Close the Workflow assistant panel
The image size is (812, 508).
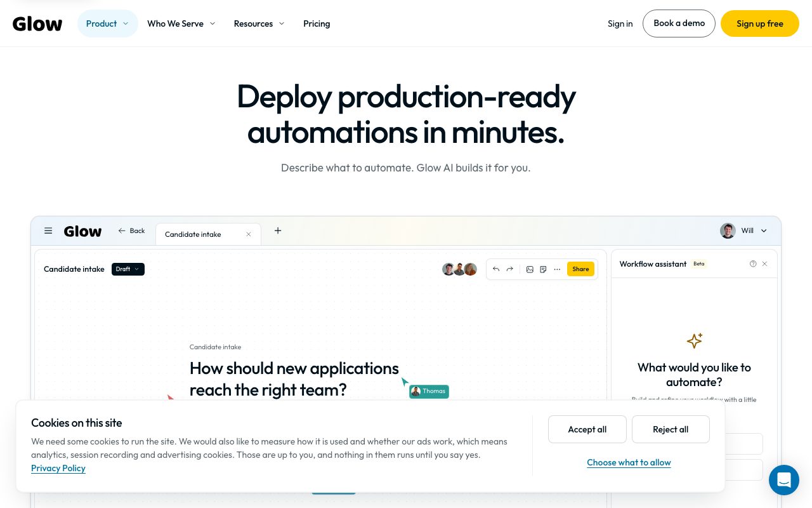pyautogui.click(x=764, y=264)
